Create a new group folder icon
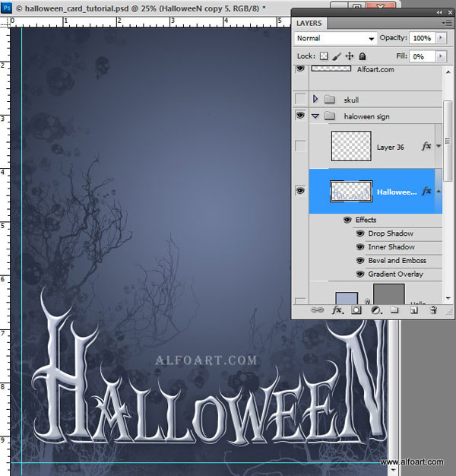456x476 pixels. pyautogui.click(x=394, y=310)
